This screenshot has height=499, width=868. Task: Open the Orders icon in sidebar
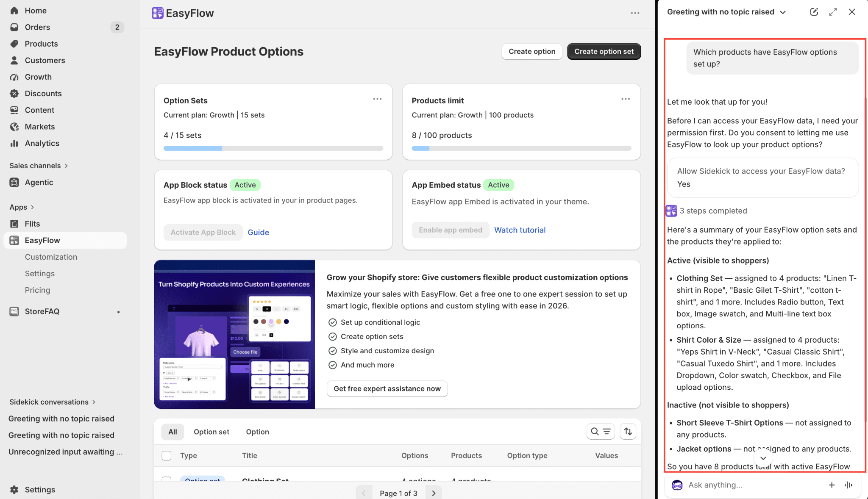click(14, 27)
